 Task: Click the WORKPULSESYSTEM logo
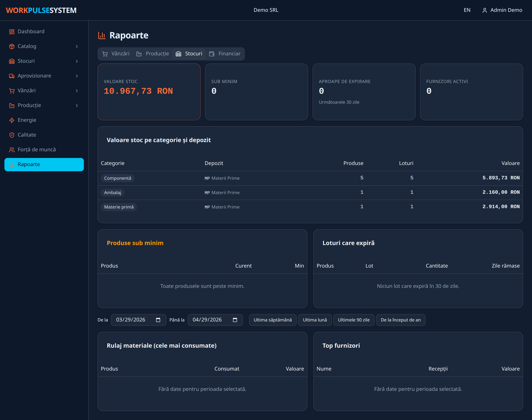(x=41, y=10)
